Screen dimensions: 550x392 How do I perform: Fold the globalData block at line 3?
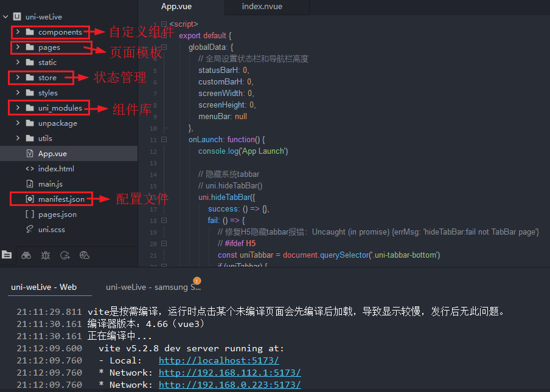[164, 47]
